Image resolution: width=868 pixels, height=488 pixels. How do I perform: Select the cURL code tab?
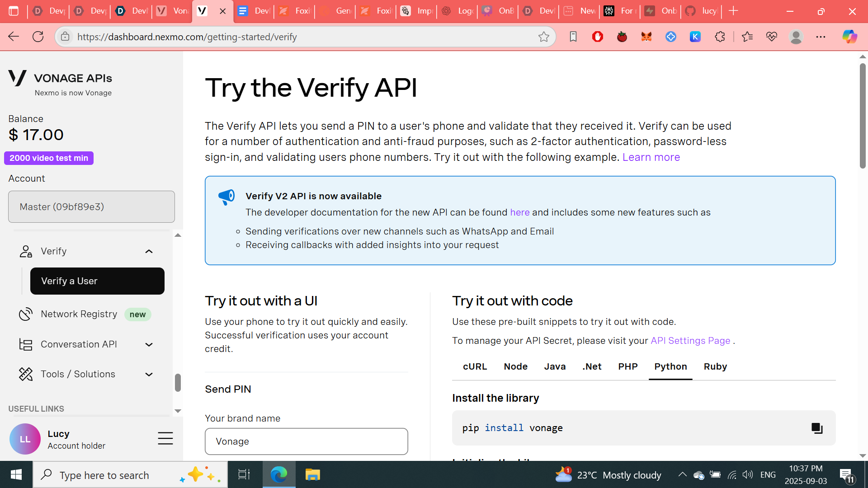pos(475,366)
